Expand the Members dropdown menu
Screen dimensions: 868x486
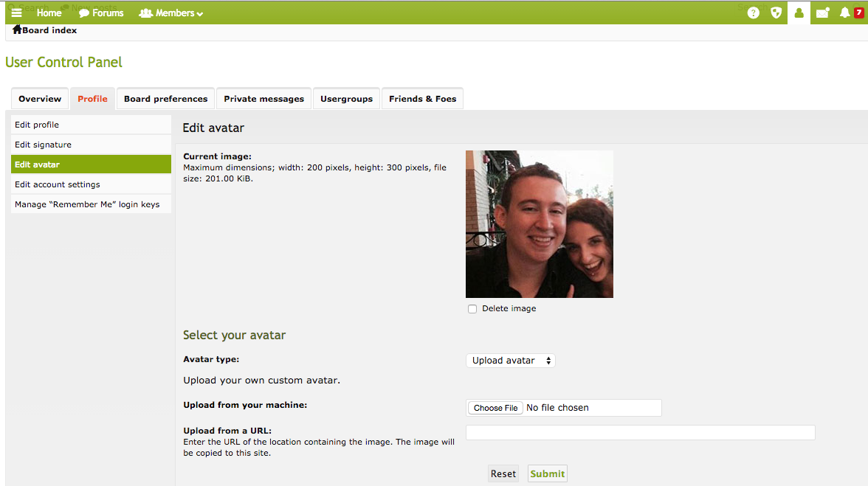click(x=170, y=13)
